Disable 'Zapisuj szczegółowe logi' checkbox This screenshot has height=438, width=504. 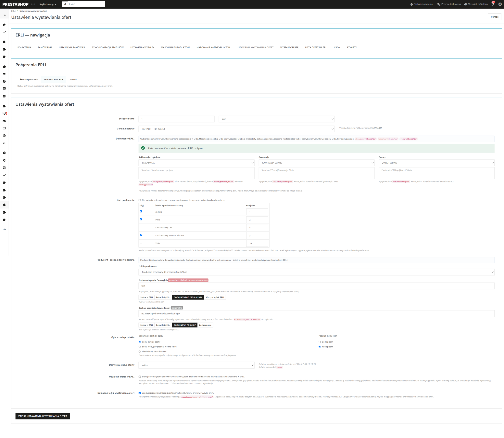pyautogui.click(x=140, y=393)
